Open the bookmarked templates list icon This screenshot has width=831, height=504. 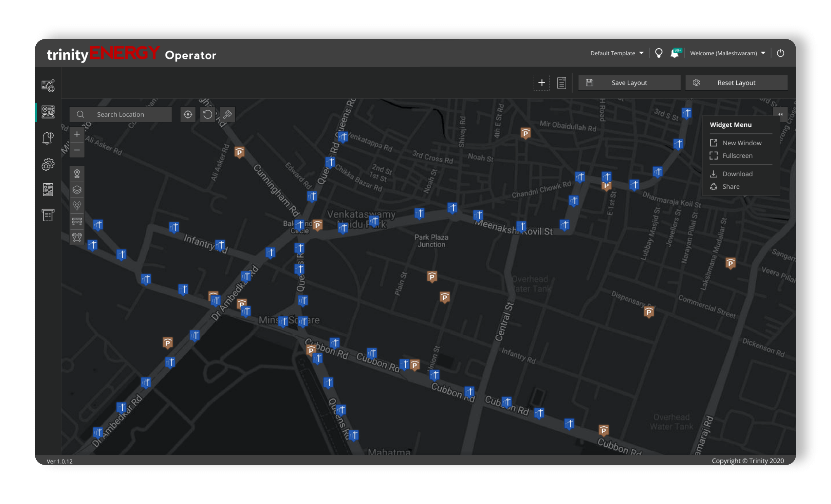pyautogui.click(x=561, y=83)
